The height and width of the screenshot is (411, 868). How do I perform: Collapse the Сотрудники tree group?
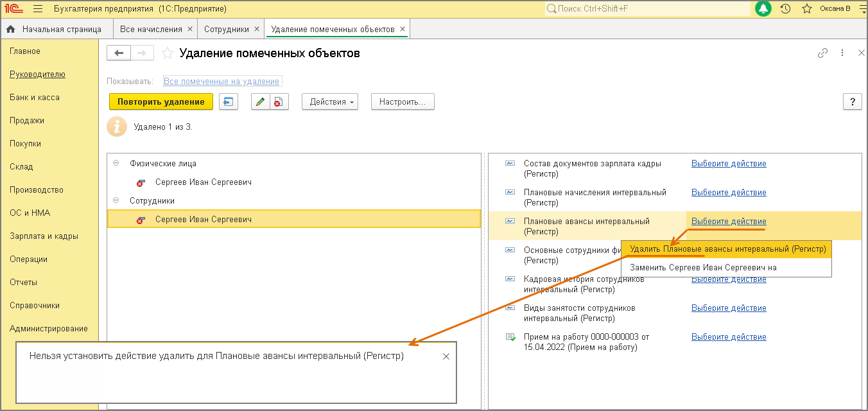[116, 200]
